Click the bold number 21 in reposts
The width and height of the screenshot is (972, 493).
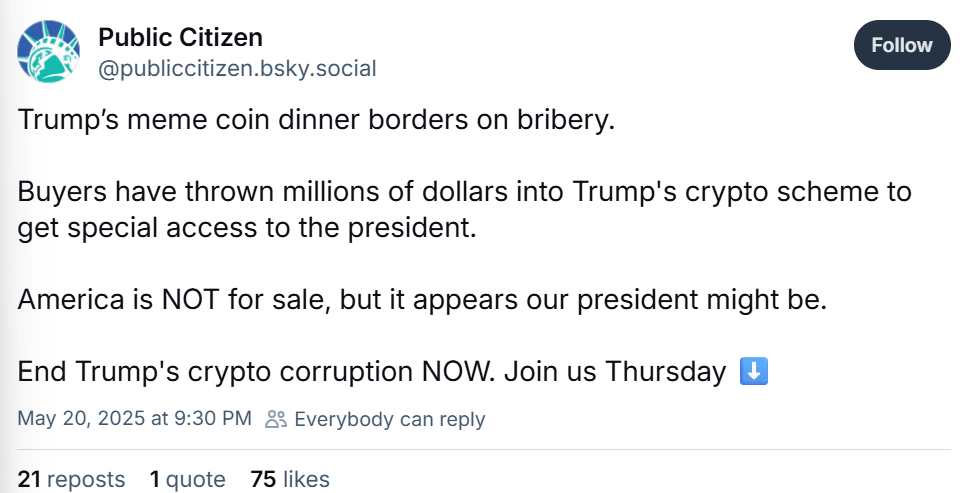coord(29,479)
